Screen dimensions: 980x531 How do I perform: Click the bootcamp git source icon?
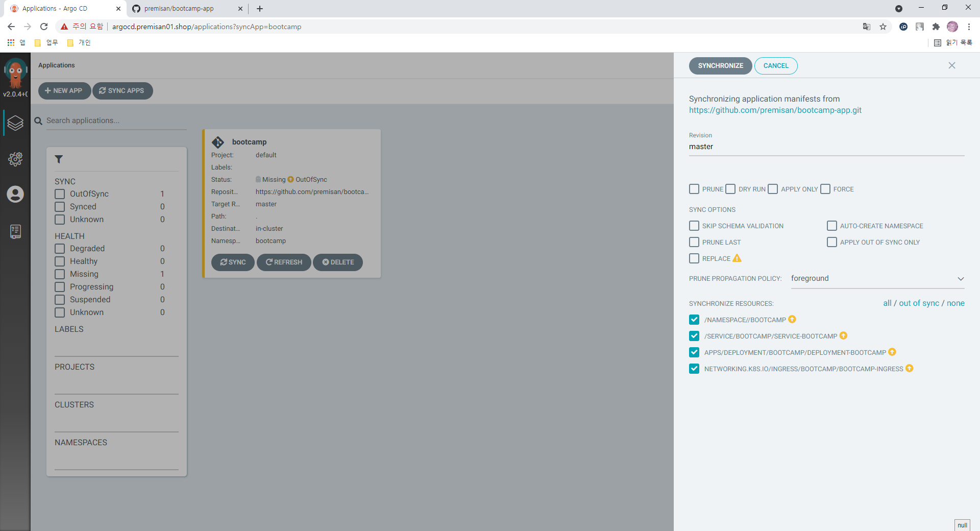tap(218, 142)
